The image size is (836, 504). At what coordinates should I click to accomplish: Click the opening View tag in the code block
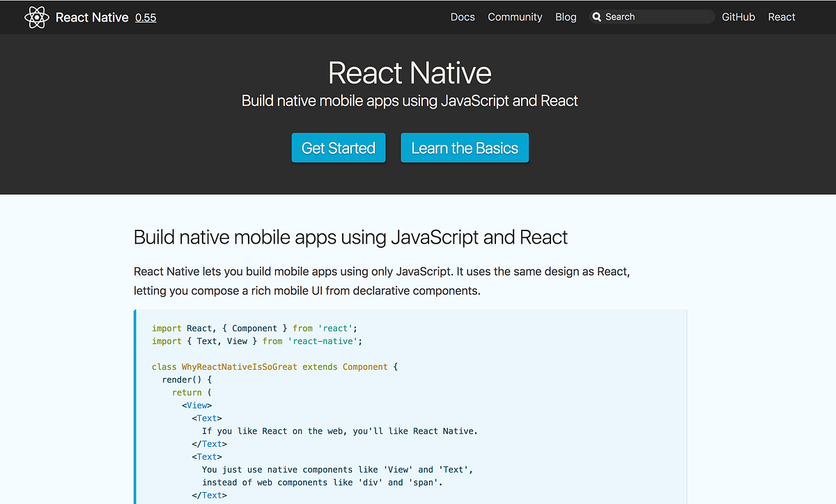197,404
